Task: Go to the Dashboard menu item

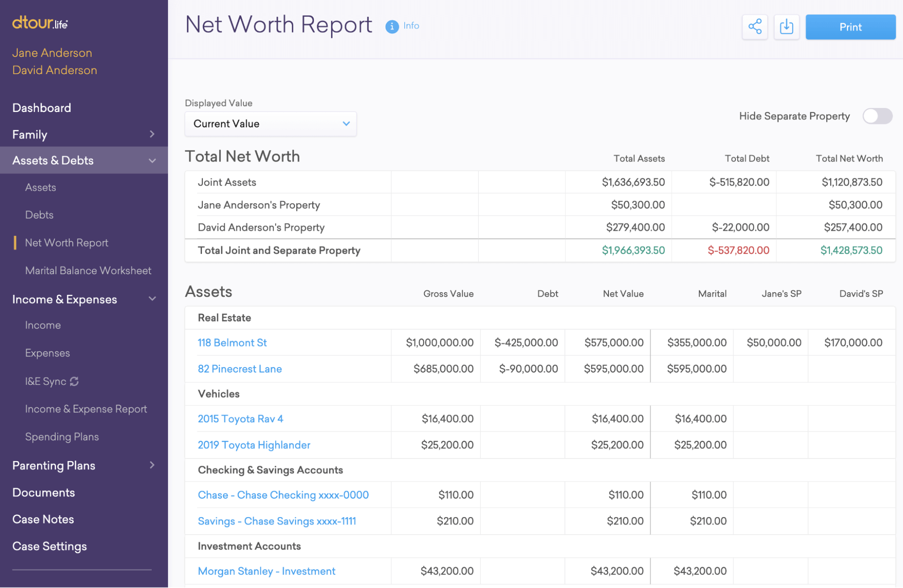Action: click(42, 108)
